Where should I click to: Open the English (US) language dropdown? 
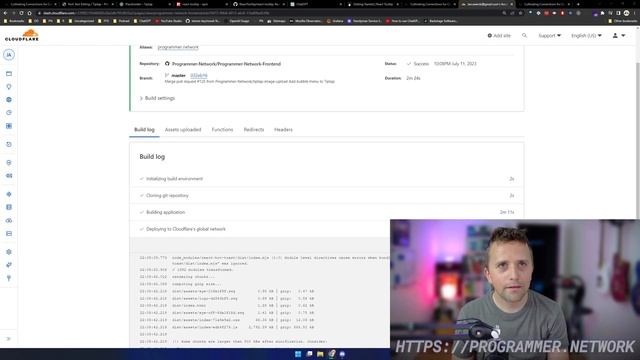pos(586,36)
